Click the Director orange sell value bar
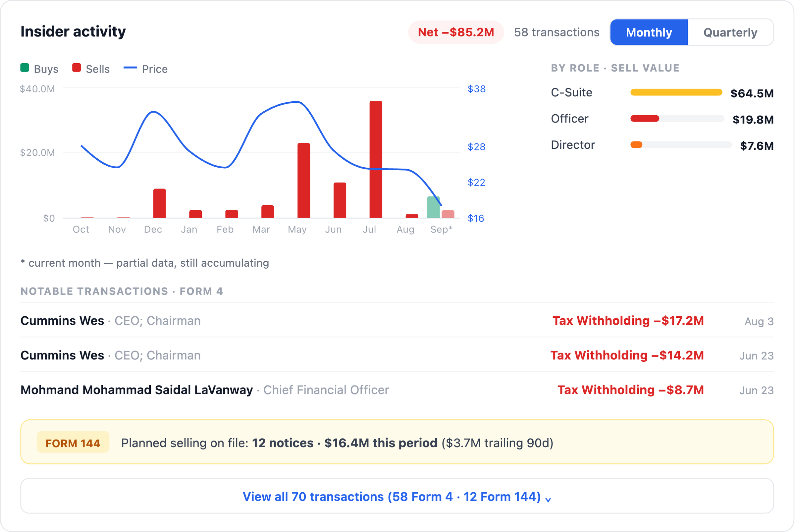795x532 pixels. 637,145
